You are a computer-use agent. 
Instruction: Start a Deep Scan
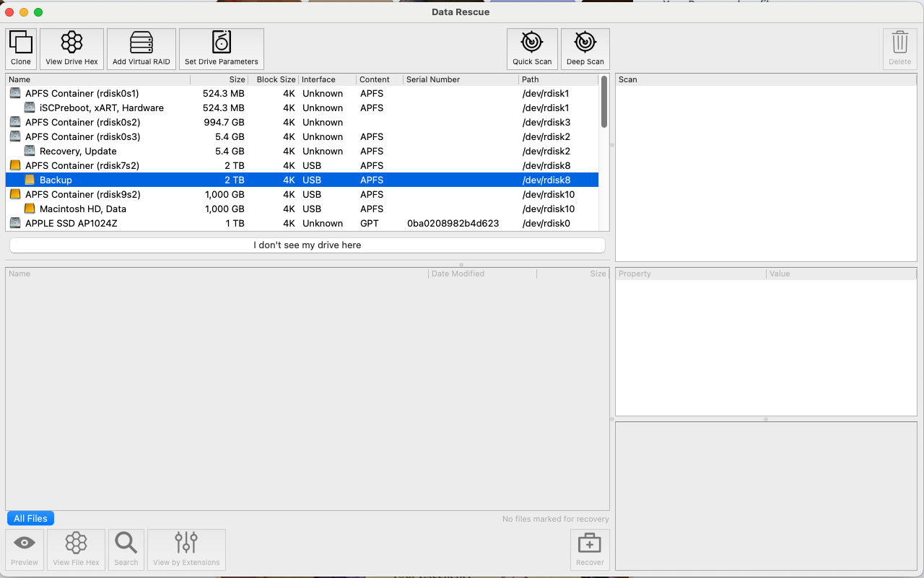[x=585, y=48]
